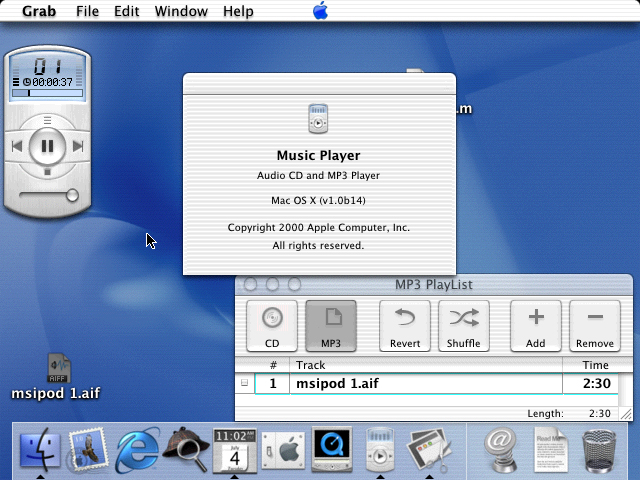Switch the playlist to CD mode

(x=272, y=326)
